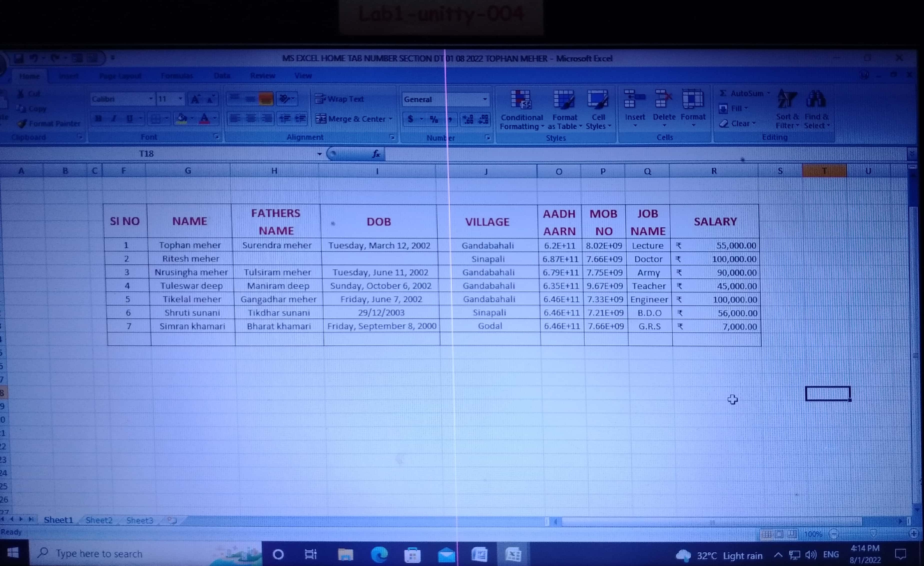Click the font color red A swatch
The width and height of the screenshot is (924, 566).
pos(204,119)
